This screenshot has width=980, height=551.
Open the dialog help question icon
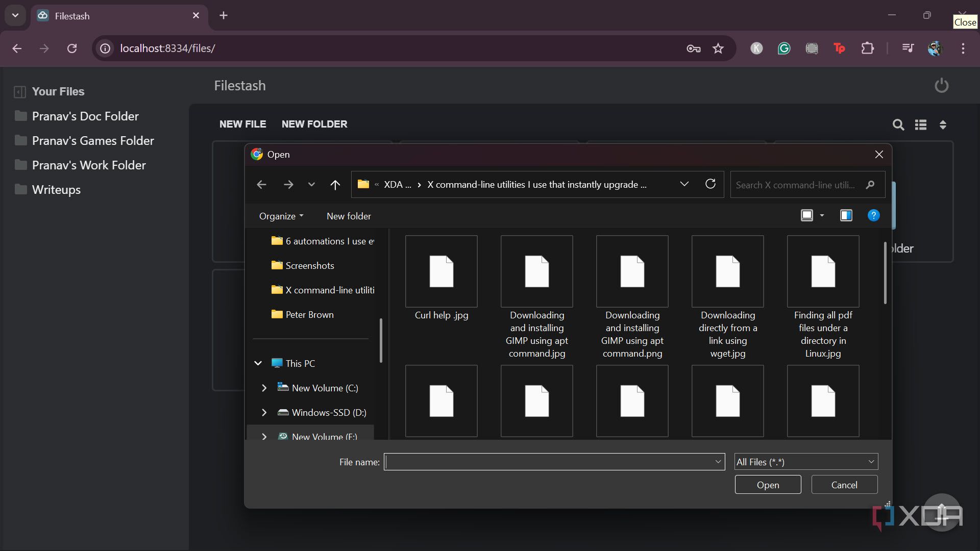pyautogui.click(x=873, y=215)
